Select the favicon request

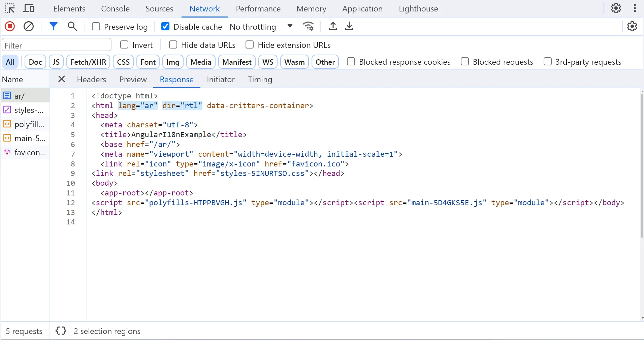[x=25, y=152]
